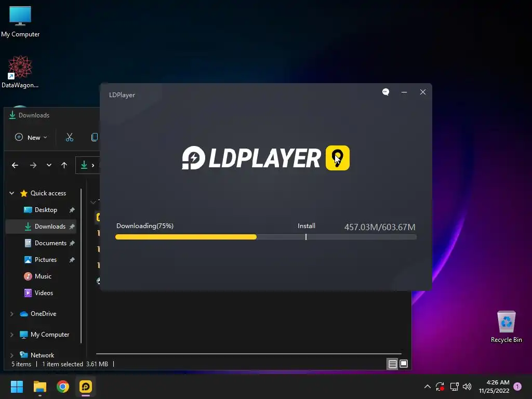Click the pin icon next to Pictures

72,260
